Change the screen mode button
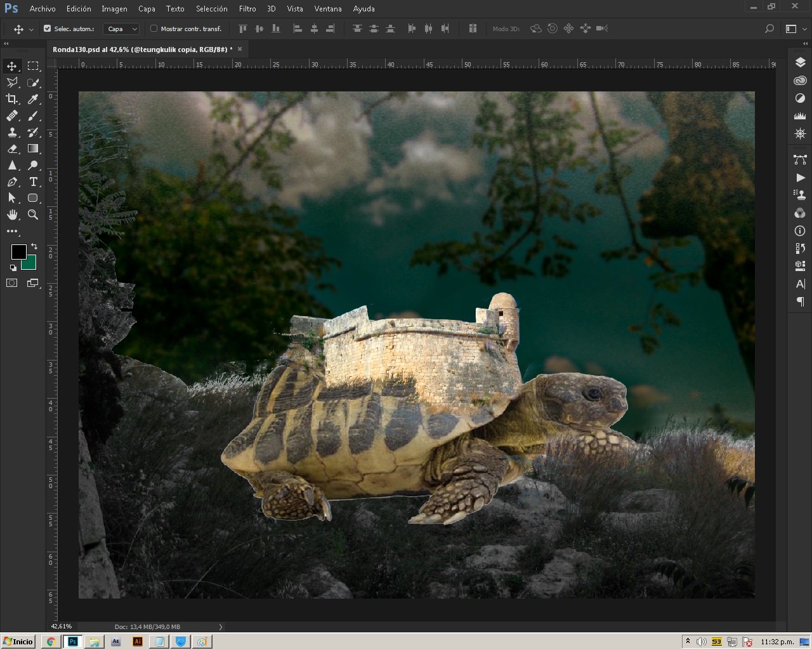 coord(33,283)
